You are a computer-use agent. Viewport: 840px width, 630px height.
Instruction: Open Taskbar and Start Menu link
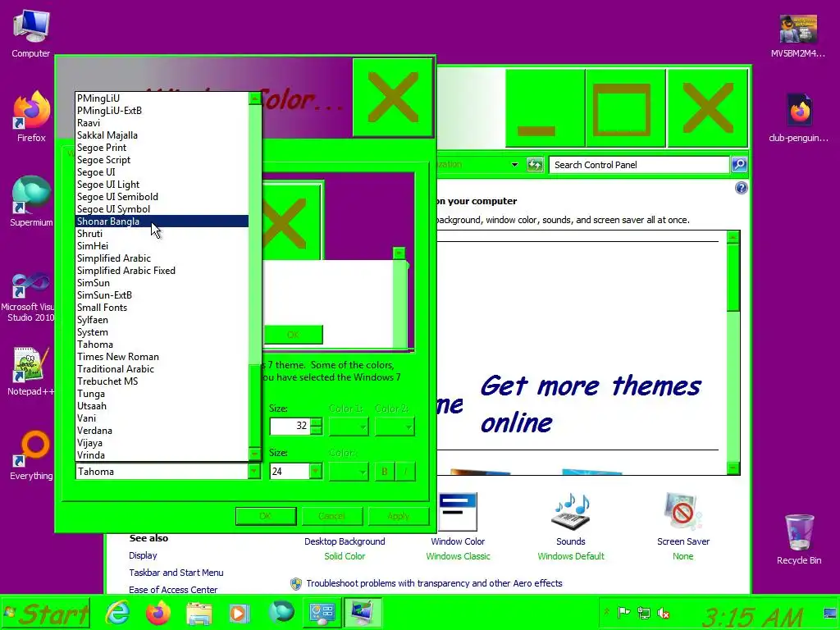pyautogui.click(x=176, y=573)
